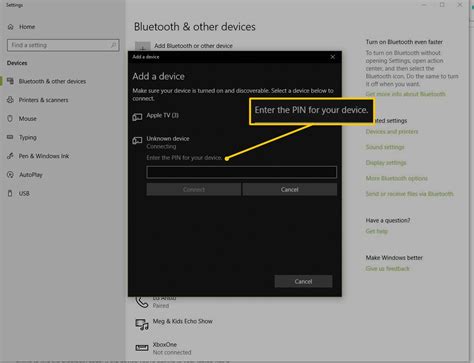
Task: Click the Printers & scanners printer icon
Action: [x=10, y=100]
